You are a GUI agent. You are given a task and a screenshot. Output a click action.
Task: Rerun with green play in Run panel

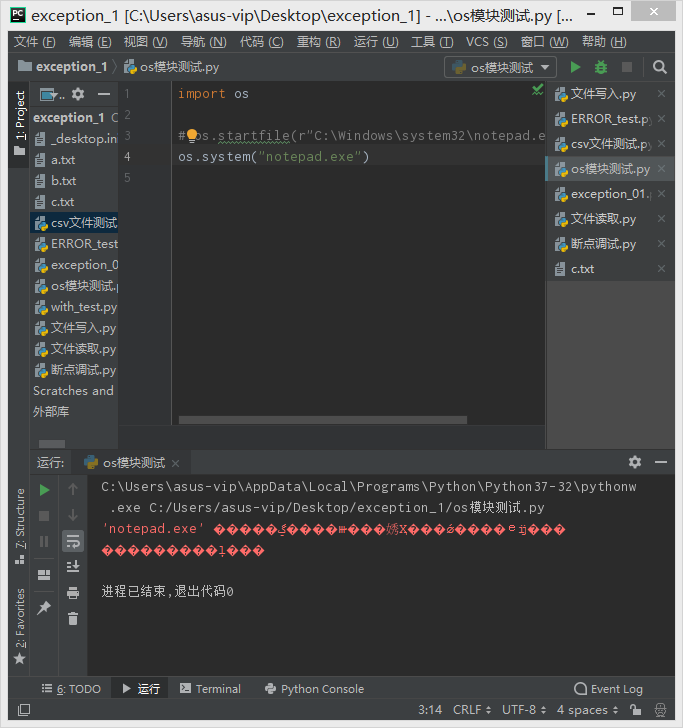point(44,490)
